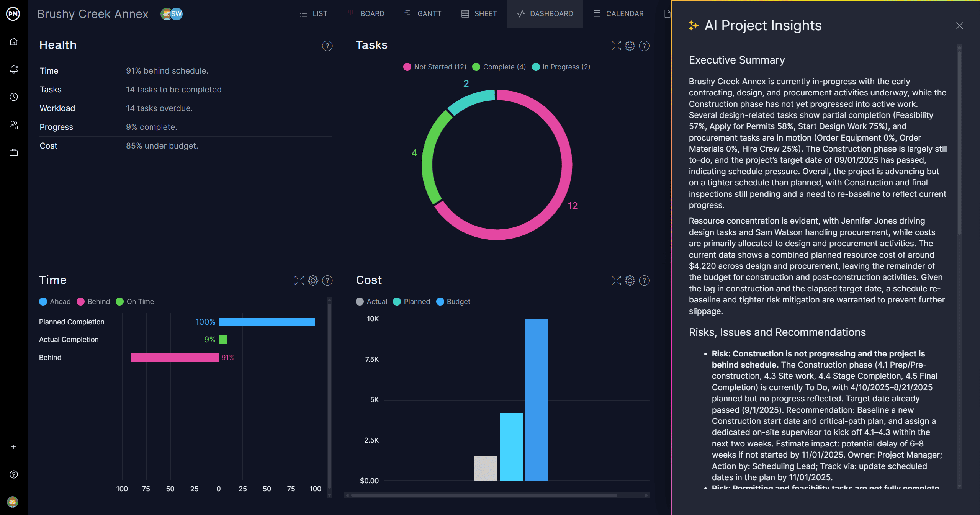Open notifications bell in sidebar

14,69
